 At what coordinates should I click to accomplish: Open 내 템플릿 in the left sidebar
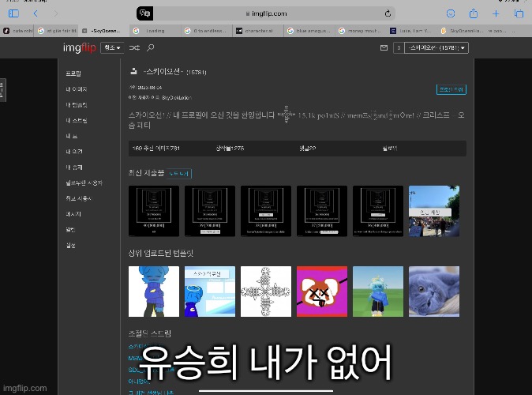[77, 104]
